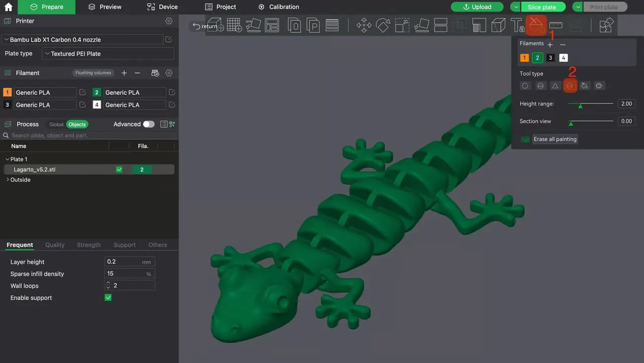The height and width of the screenshot is (363, 644).
Task: Select the Auto orient tool
Action: (x=253, y=25)
